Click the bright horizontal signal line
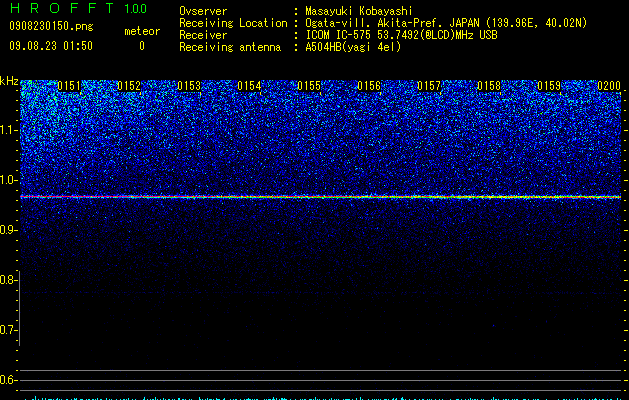Screen dimensions: 629x400 [321, 197]
